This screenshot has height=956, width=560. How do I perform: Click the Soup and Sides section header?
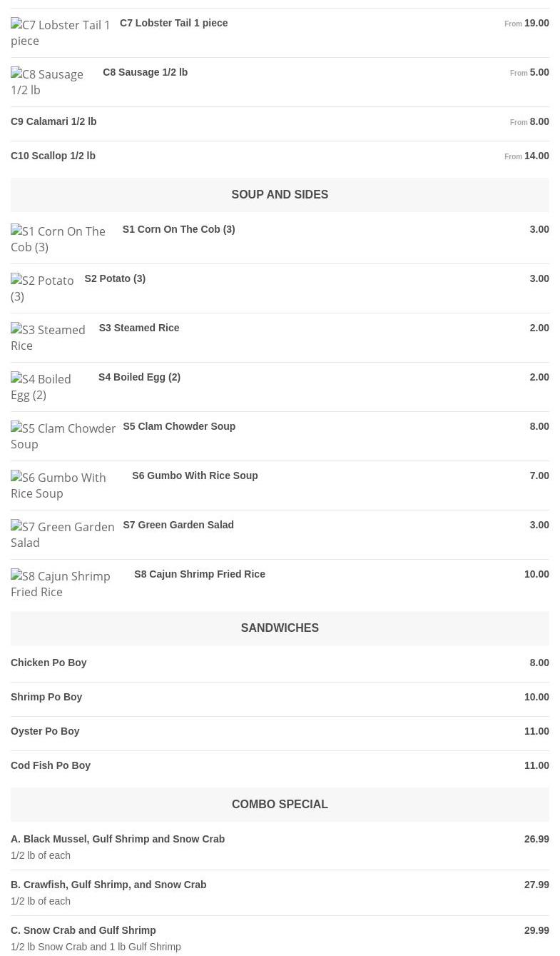pyautogui.click(x=280, y=194)
